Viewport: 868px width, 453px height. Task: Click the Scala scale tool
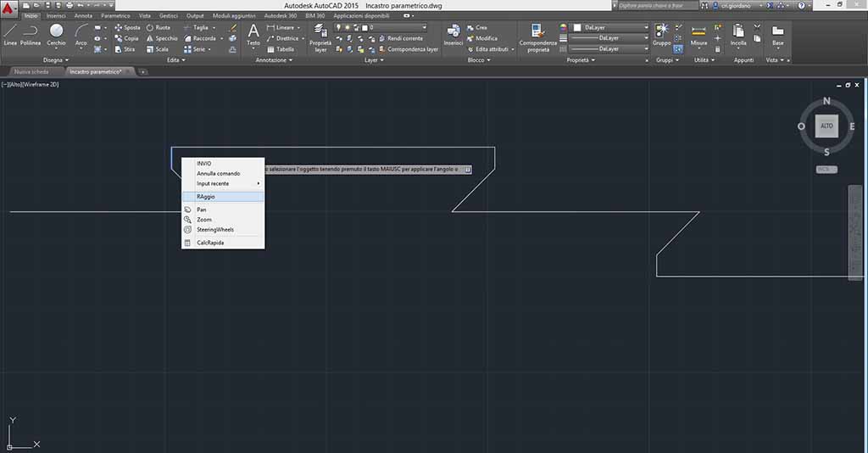tap(157, 49)
